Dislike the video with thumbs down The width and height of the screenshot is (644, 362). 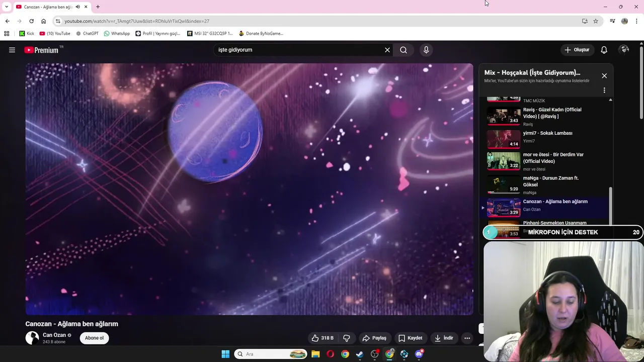pyautogui.click(x=346, y=338)
